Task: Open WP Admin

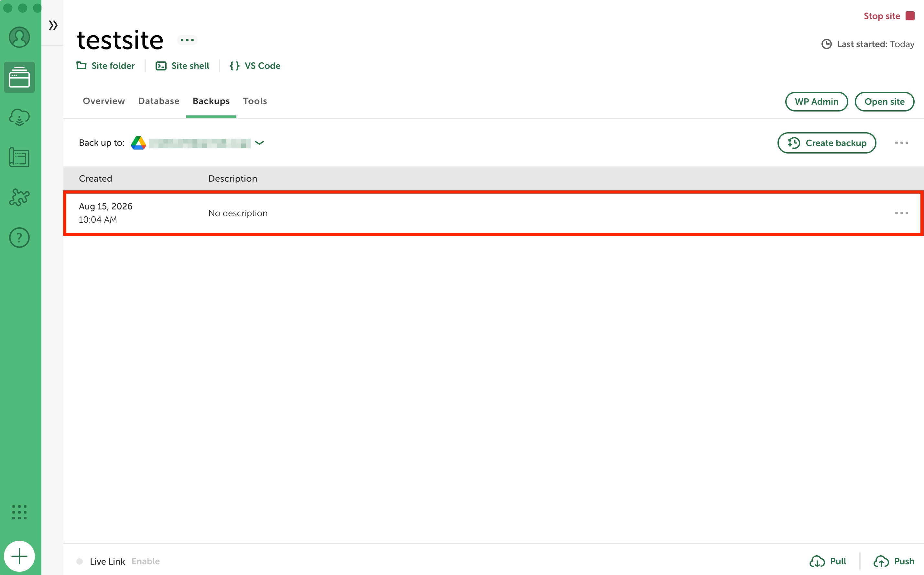Action: (x=816, y=101)
